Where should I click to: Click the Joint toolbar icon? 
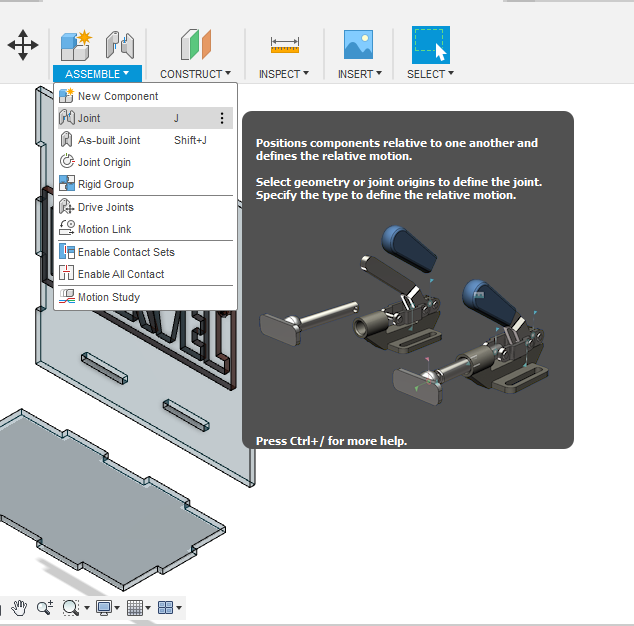click(x=120, y=45)
